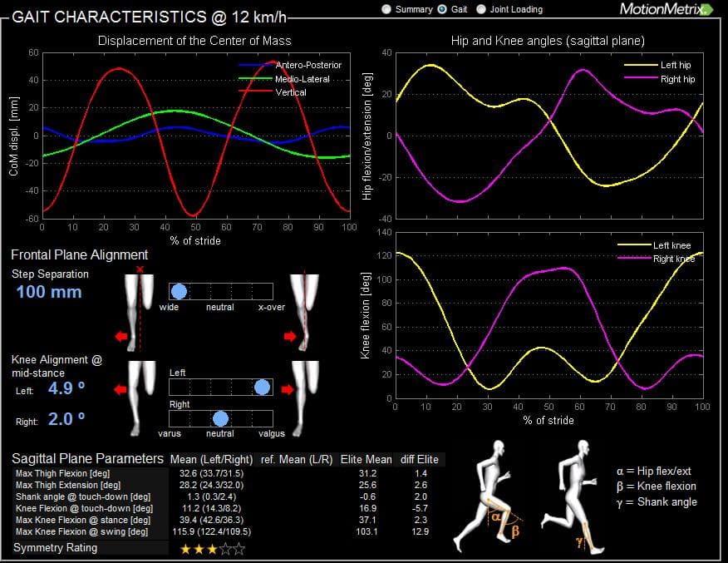The width and height of the screenshot is (728, 563).
Task: Click the Max Knee Flexion @ swing row label
Action: [81, 531]
